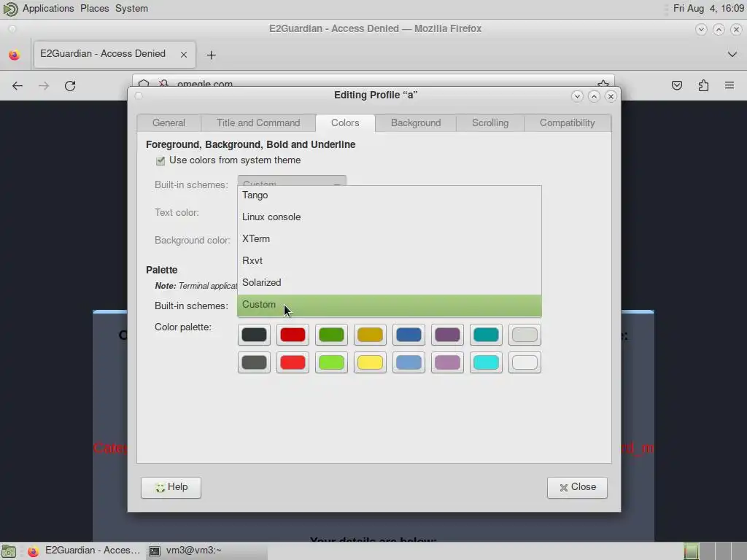Image resolution: width=747 pixels, height=560 pixels.
Task: Click the E2Guardian taskbar entry
Action: (x=85, y=551)
